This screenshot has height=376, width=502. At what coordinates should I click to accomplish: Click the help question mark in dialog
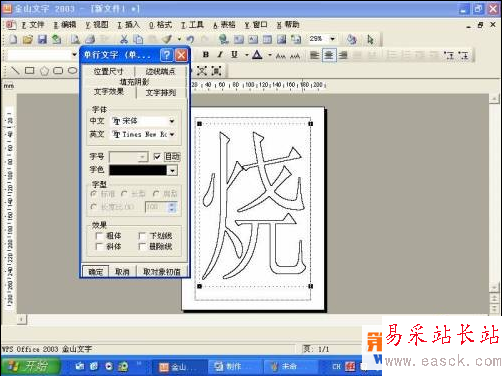pyautogui.click(x=166, y=55)
